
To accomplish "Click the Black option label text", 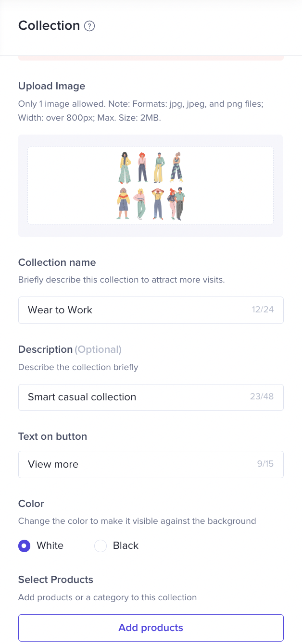I will (126, 546).
